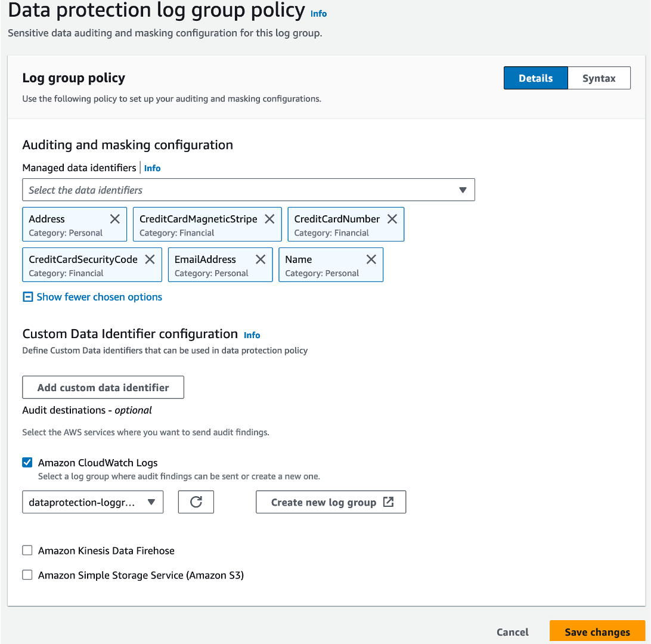Screen dimensions: 651x644
Task: Click Add custom data identifier
Action: click(x=103, y=387)
